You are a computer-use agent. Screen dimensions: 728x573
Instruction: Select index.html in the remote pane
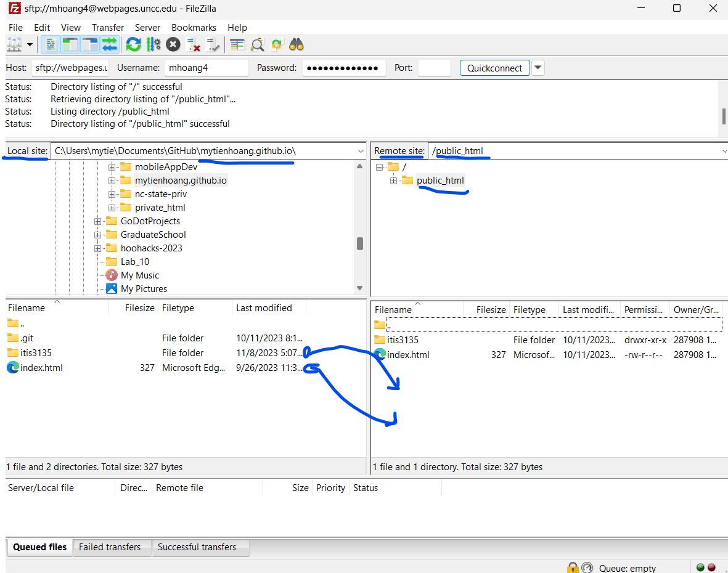pos(412,354)
